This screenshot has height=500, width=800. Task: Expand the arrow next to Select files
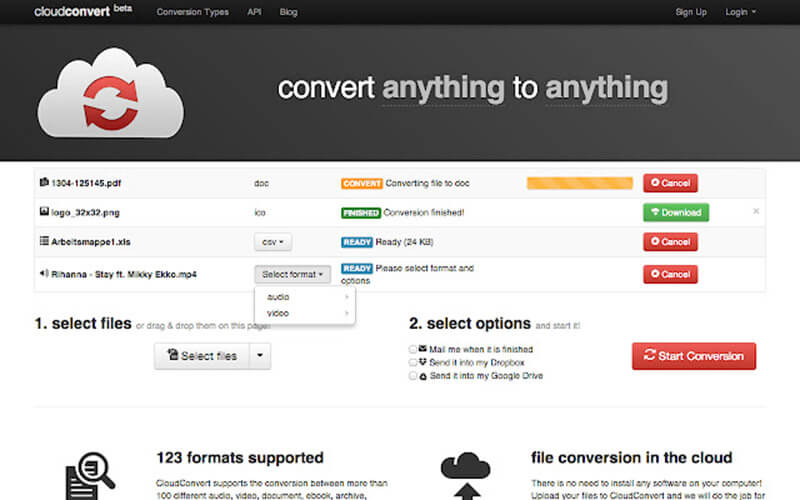(260, 356)
